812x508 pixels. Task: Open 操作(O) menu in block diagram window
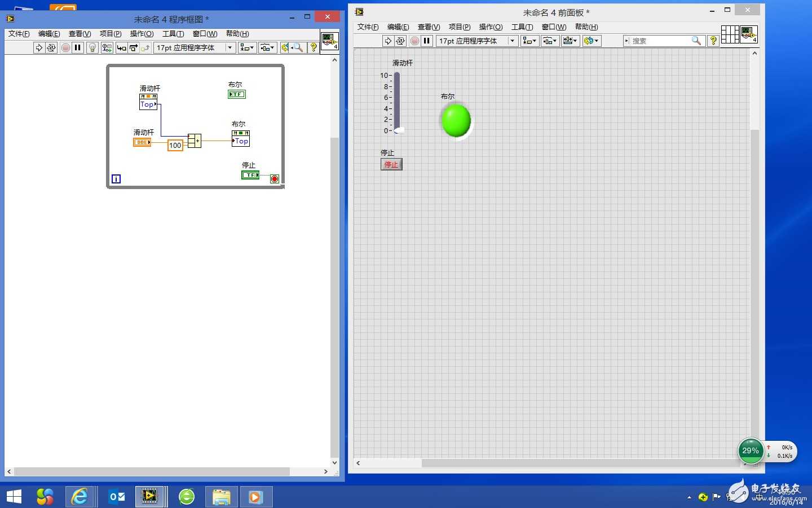pyautogui.click(x=142, y=34)
